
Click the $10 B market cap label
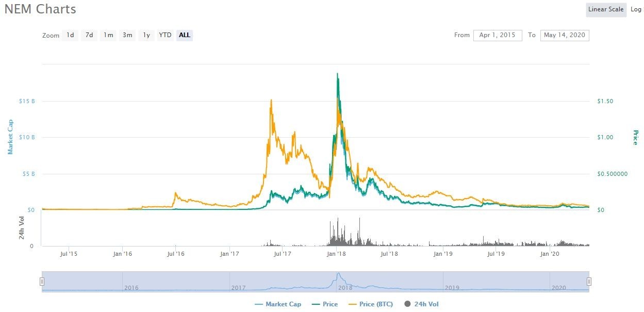[26, 137]
